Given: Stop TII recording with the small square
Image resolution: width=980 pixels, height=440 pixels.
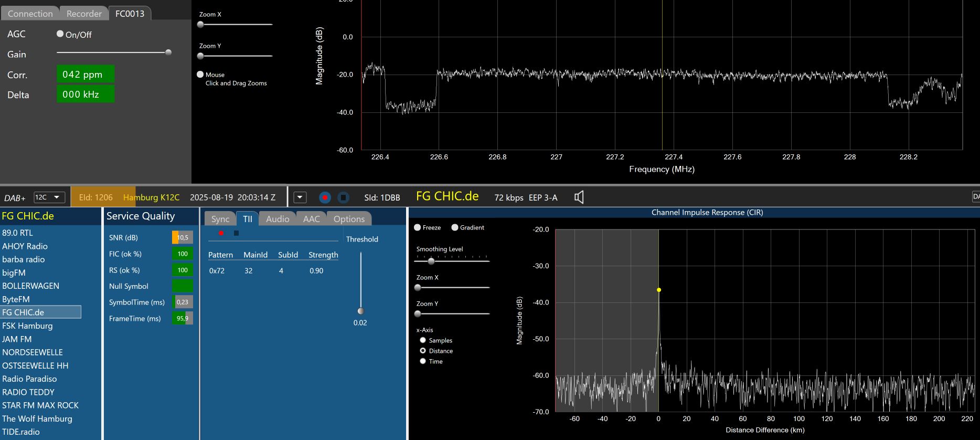Looking at the screenshot, I should pyautogui.click(x=236, y=233).
